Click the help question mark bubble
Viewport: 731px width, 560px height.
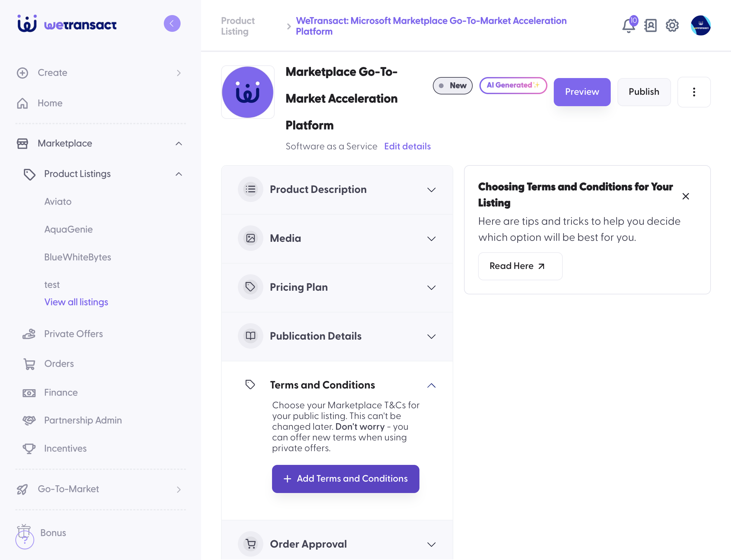25,540
